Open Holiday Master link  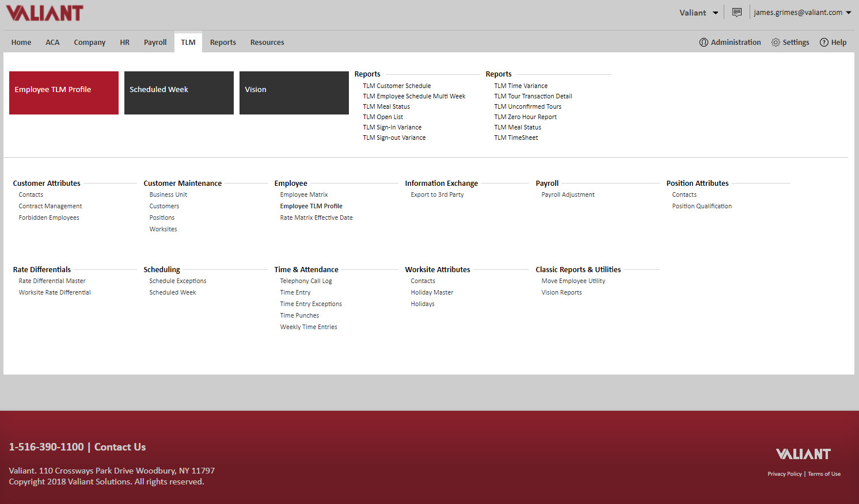click(x=432, y=292)
